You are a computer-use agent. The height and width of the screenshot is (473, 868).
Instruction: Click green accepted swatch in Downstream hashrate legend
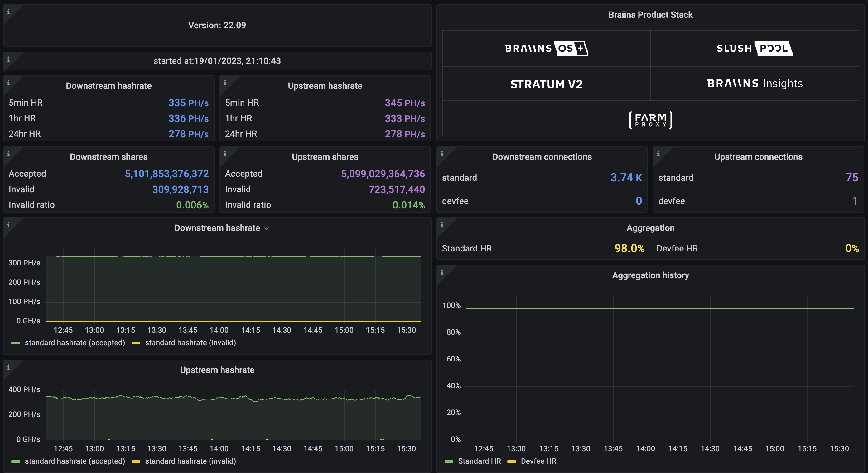(x=16, y=343)
